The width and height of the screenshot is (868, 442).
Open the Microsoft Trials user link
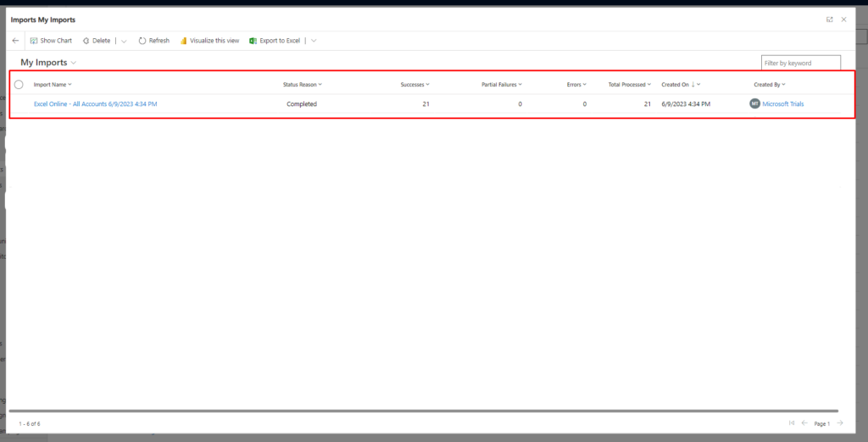pyautogui.click(x=782, y=104)
